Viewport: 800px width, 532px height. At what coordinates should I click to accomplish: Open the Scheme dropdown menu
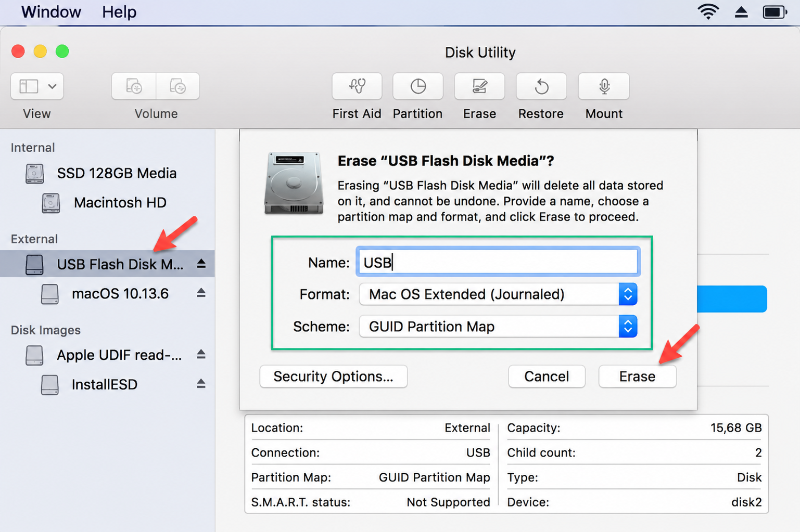[x=498, y=326]
